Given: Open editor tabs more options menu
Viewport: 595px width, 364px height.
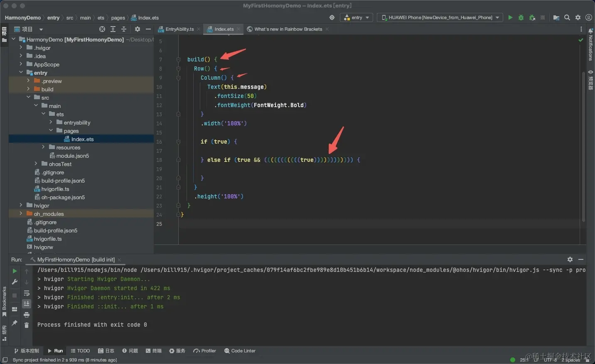Looking at the screenshot, I should [581, 29].
